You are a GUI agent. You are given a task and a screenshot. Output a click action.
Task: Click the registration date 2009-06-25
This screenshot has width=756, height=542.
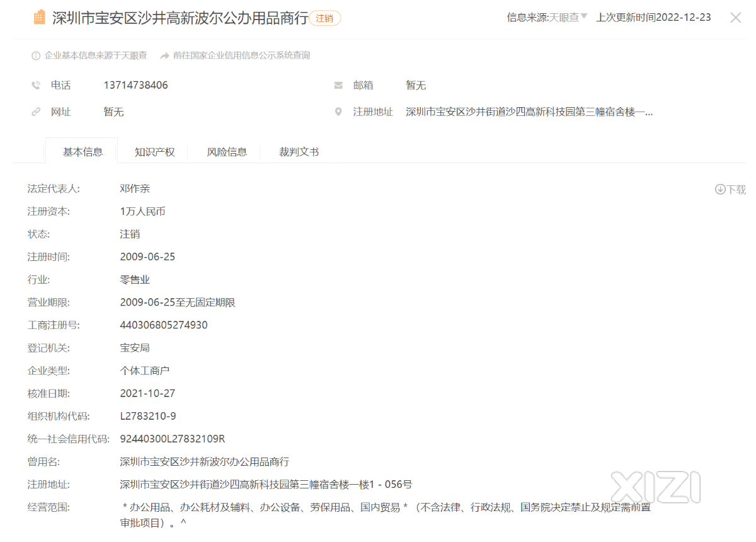[x=147, y=257]
